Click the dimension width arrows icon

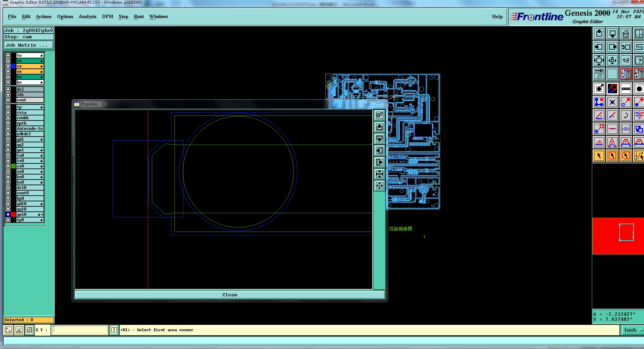click(x=626, y=129)
